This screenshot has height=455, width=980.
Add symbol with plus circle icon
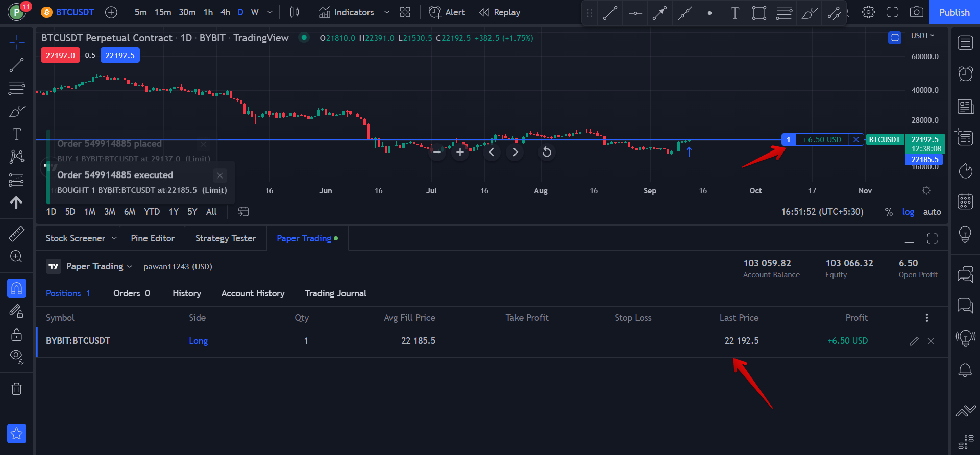[111, 12]
